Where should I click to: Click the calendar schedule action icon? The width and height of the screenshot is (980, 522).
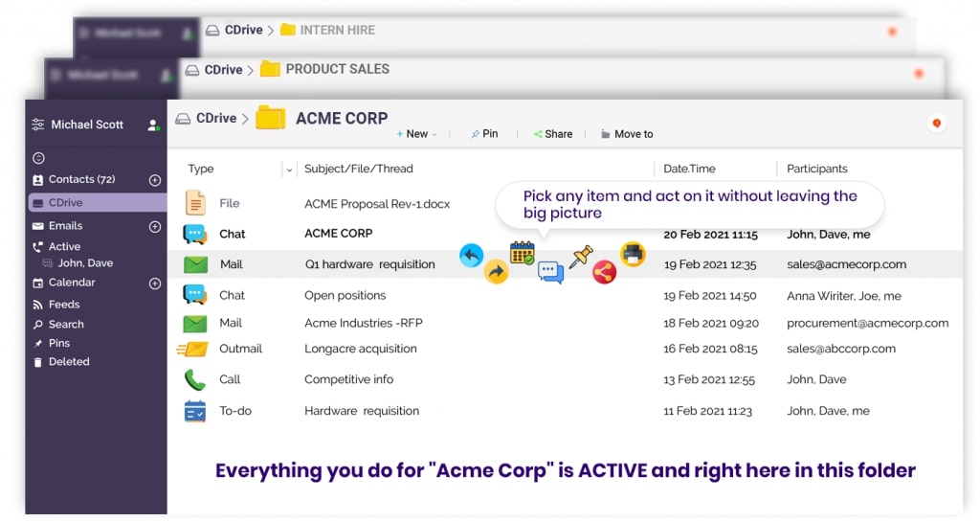[x=522, y=253]
